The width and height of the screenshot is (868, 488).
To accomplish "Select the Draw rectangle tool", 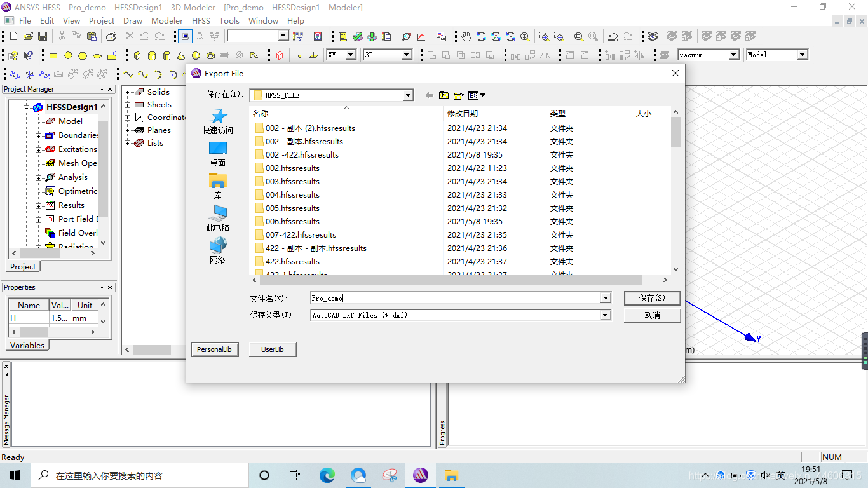I will tap(53, 55).
